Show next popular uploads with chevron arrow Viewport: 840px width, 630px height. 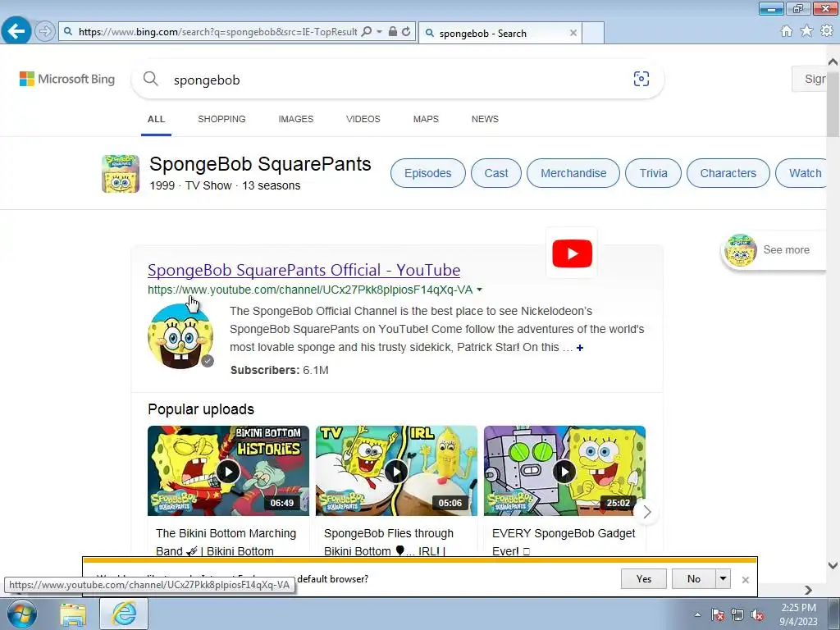(x=646, y=512)
